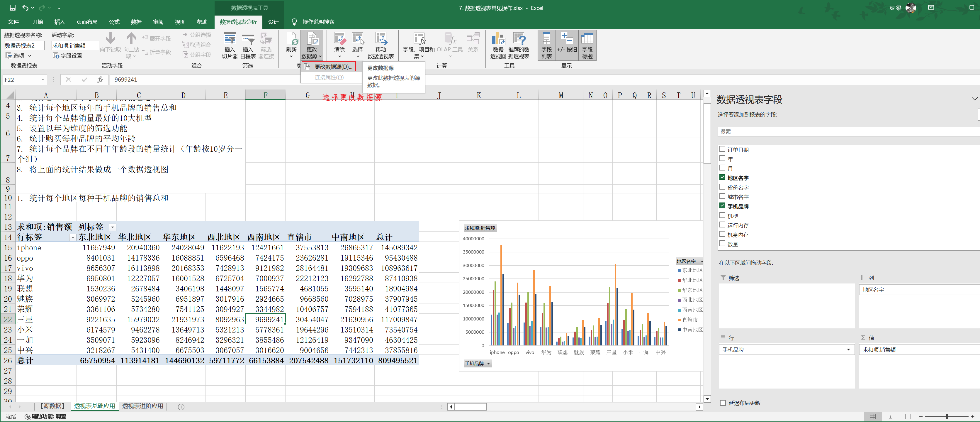
Task: Expand the Name Box dropdown arrow
Action: 43,80
